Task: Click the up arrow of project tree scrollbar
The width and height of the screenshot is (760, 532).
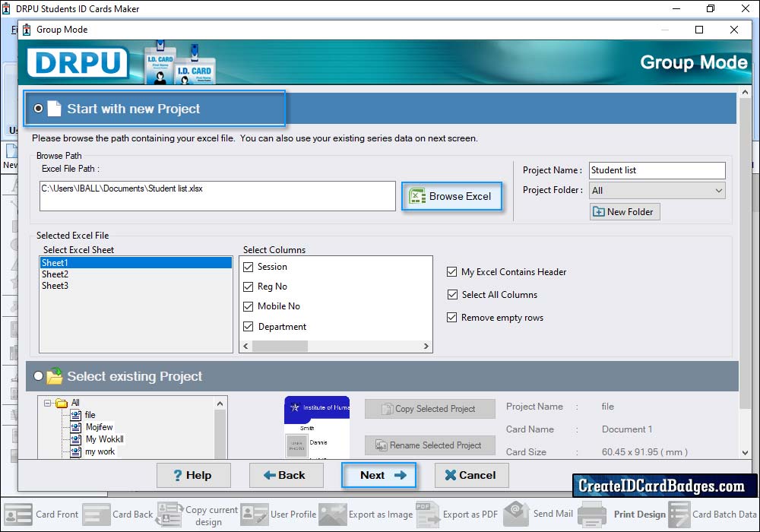Action: coord(220,404)
